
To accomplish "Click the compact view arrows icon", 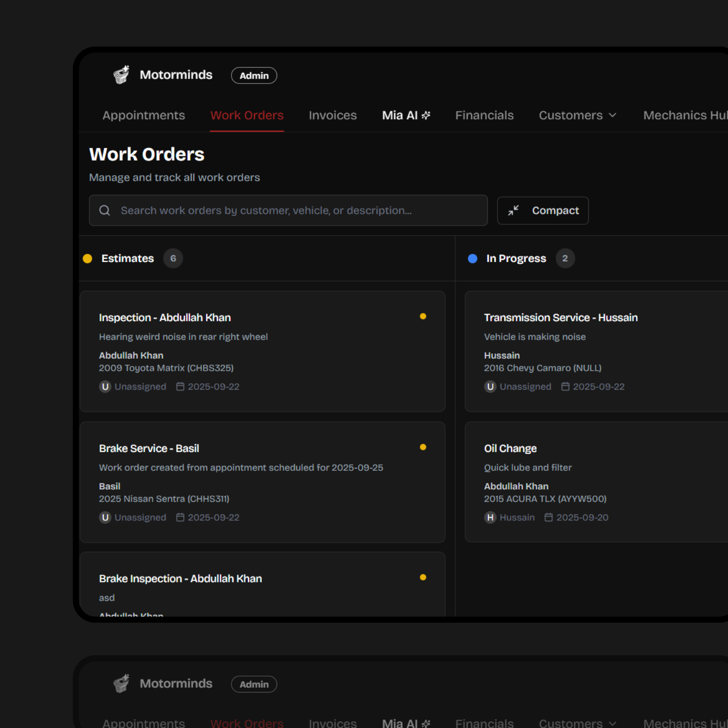I will pos(513,210).
